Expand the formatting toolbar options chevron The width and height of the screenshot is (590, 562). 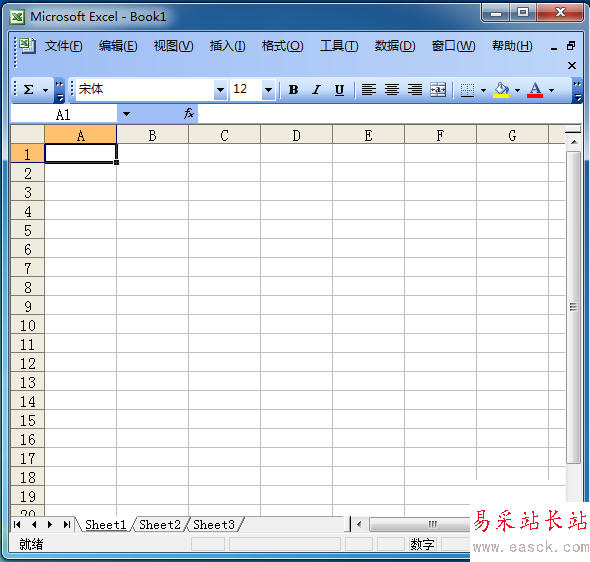pyautogui.click(x=577, y=91)
